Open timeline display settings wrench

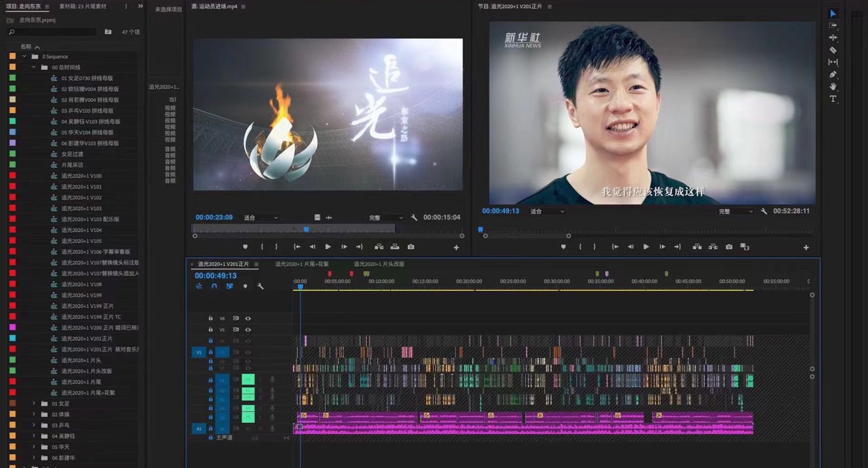(x=260, y=286)
